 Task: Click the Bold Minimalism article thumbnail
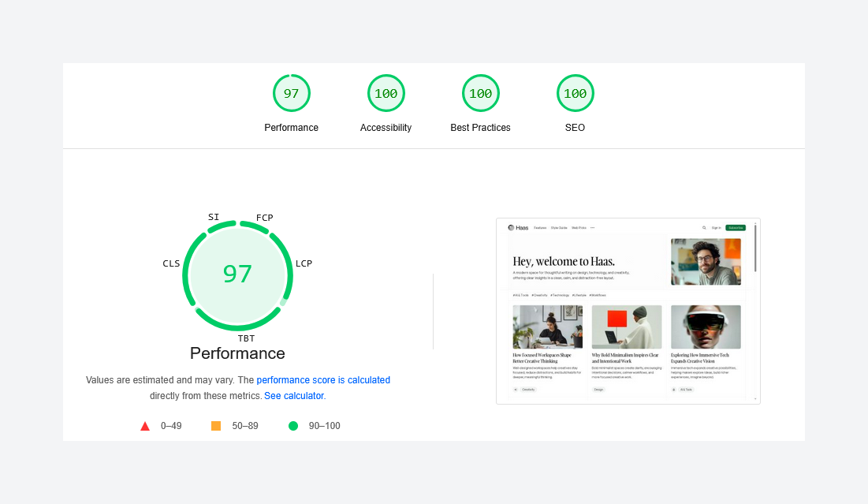pos(627,327)
